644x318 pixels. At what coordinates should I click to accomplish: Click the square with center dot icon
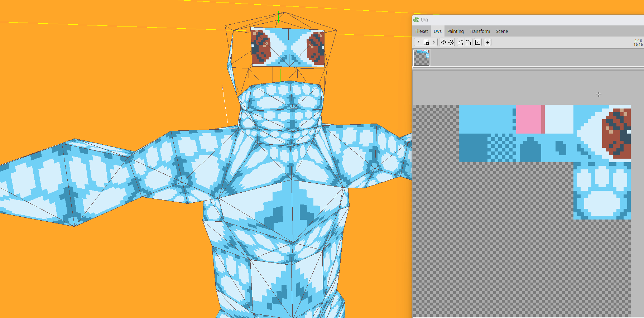coord(478,42)
